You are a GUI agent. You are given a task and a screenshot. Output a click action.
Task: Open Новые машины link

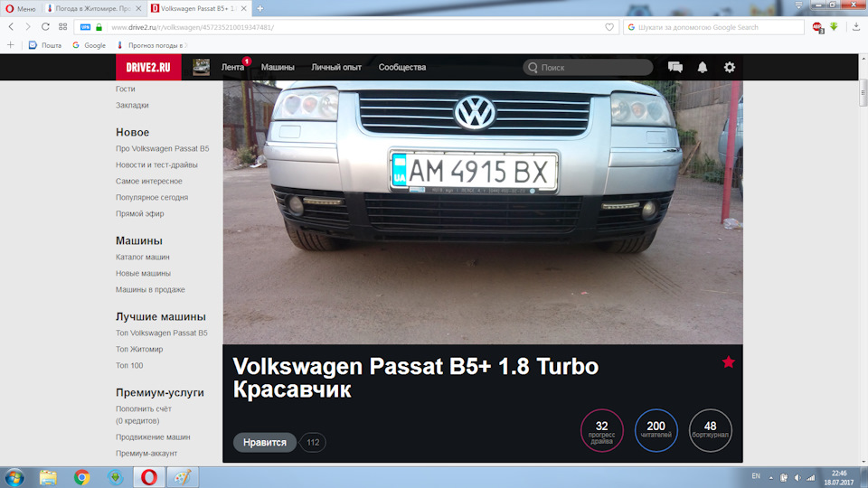pos(143,273)
